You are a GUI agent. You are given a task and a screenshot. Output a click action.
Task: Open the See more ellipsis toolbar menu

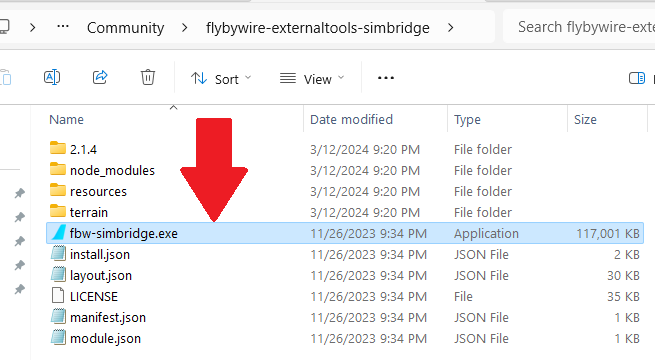pos(386,78)
